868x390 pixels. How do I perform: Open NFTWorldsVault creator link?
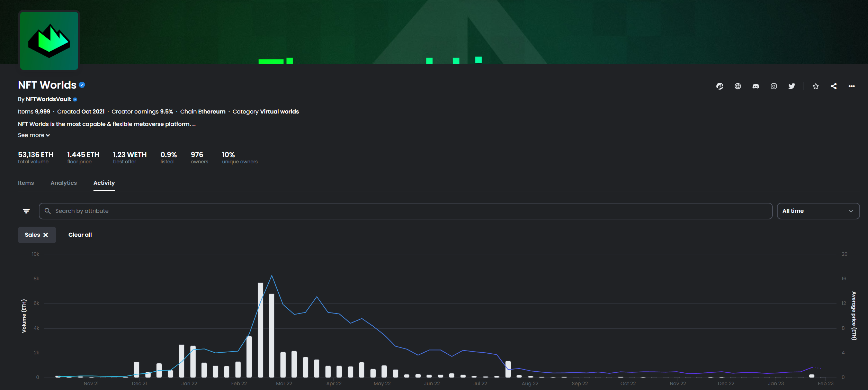pyautogui.click(x=48, y=99)
